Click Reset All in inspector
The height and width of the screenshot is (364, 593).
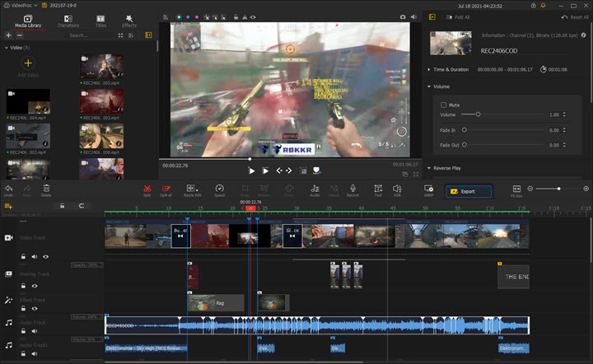pos(575,17)
